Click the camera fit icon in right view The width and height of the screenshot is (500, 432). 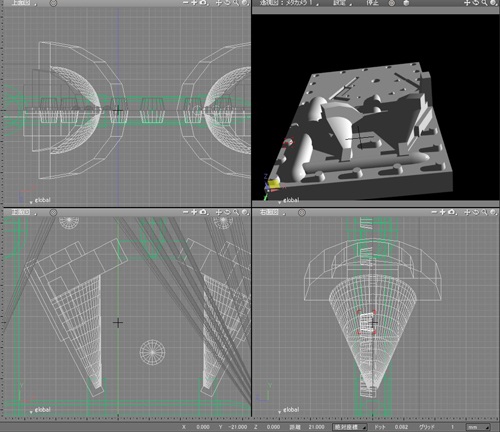[452, 212]
